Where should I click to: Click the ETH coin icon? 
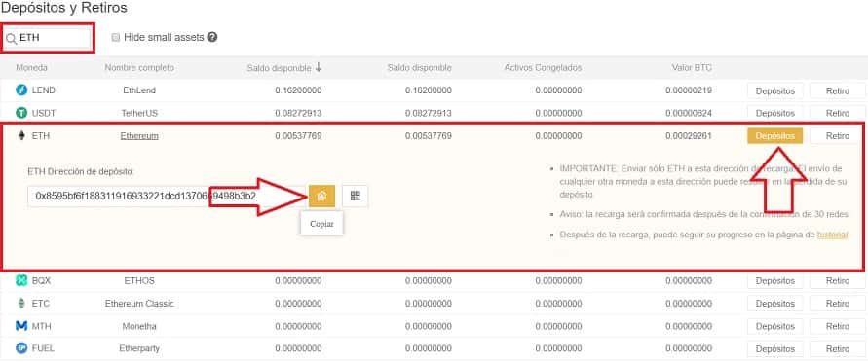click(22, 136)
